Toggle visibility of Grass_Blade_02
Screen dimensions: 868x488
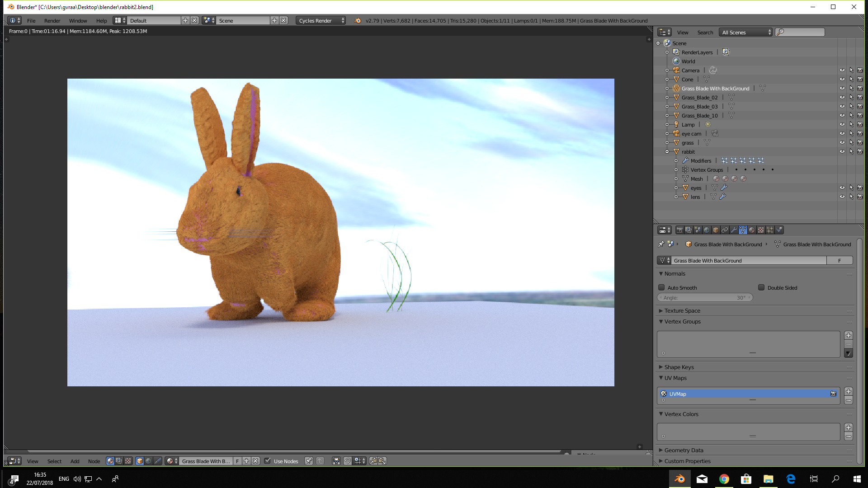coord(842,98)
